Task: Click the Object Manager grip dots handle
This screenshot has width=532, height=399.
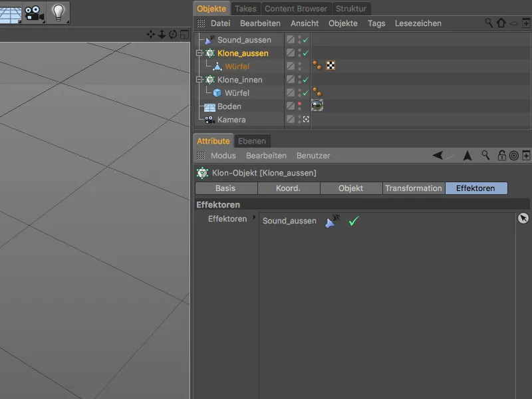Action: click(x=201, y=23)
